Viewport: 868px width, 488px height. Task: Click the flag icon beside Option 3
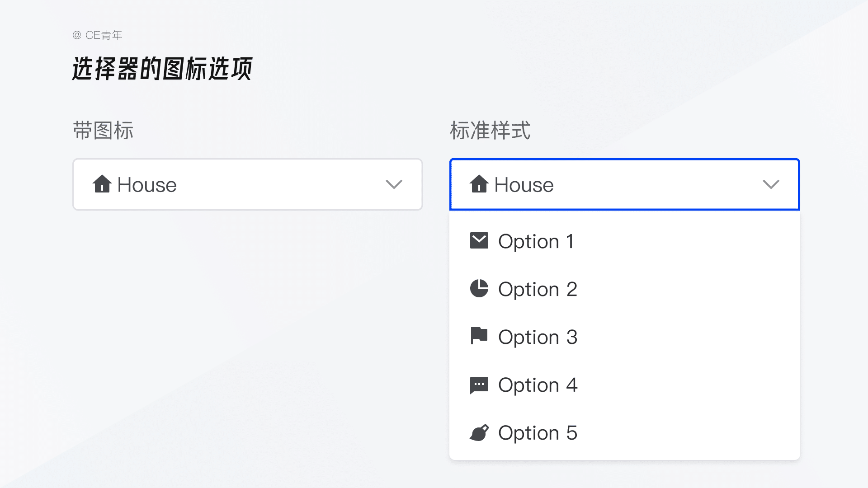479,336
